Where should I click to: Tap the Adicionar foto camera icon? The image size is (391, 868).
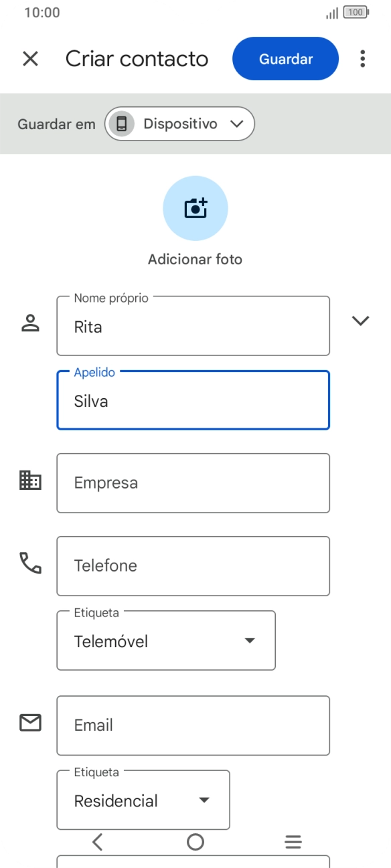coord(195,208)
